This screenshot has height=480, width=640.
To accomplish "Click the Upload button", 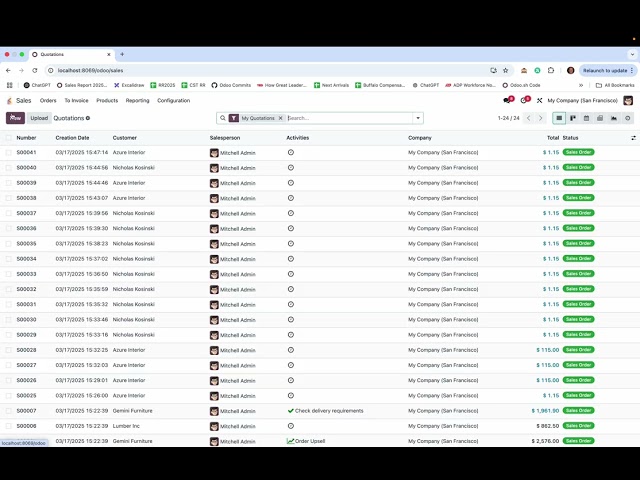I will click(39, 118).
